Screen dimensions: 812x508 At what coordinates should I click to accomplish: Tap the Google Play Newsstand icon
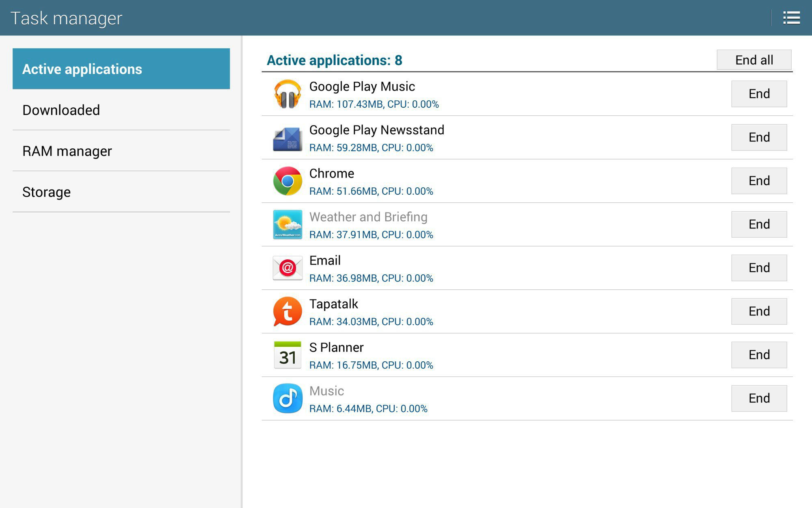pos(287,138)
